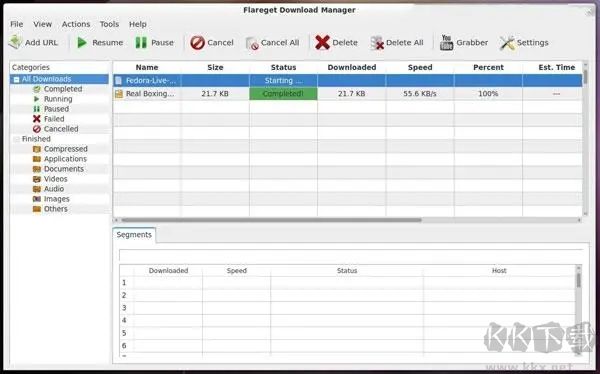600x374 pixels.
Task: Click the green Resume play icon
Action: [x=82, y=42]
